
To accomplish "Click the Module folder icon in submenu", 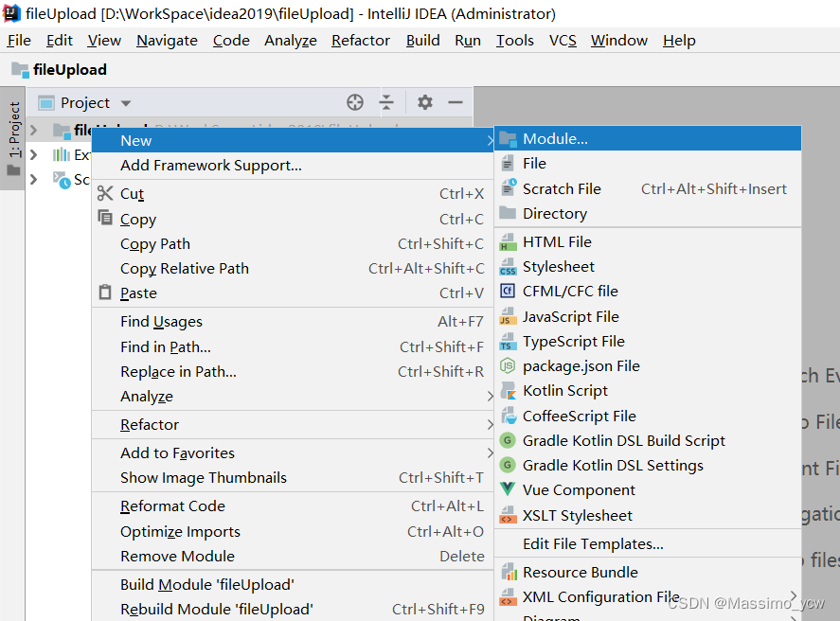I will point(508,139).
